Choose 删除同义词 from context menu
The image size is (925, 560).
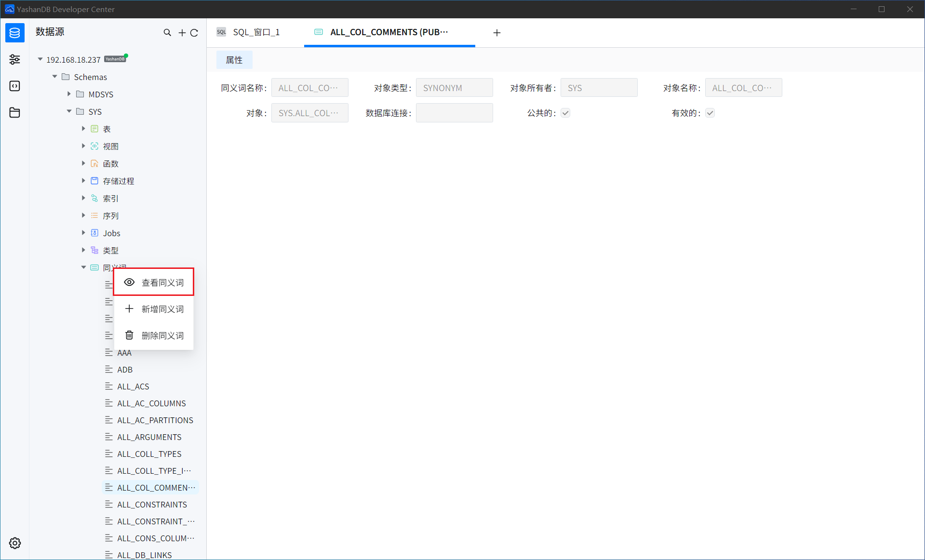point(154,335)
